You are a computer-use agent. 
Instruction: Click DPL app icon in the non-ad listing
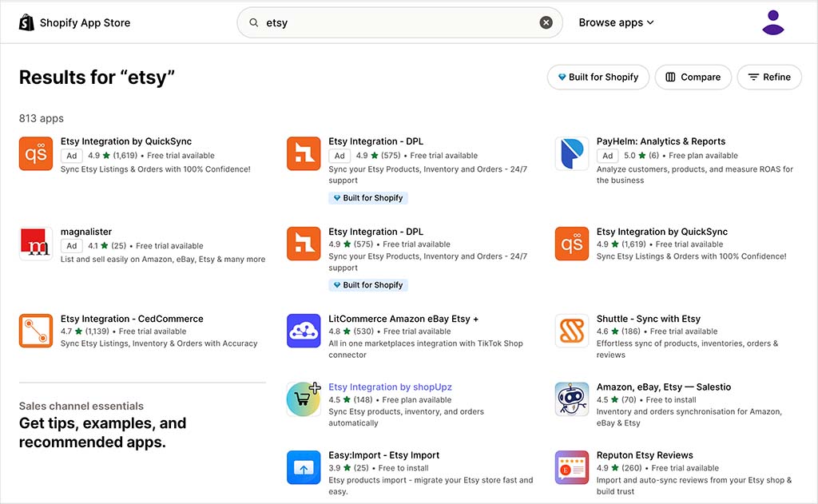(x=304, y=244)
